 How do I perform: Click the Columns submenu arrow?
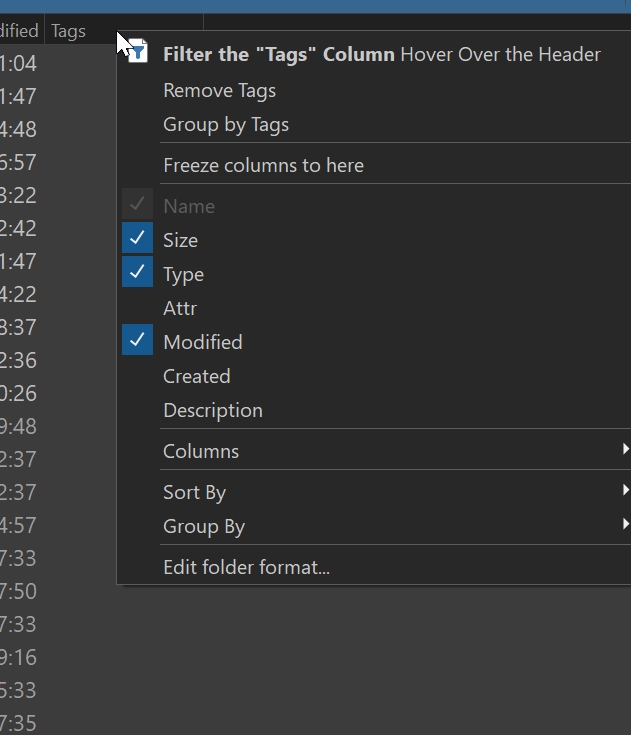click(x=625, y=451)
